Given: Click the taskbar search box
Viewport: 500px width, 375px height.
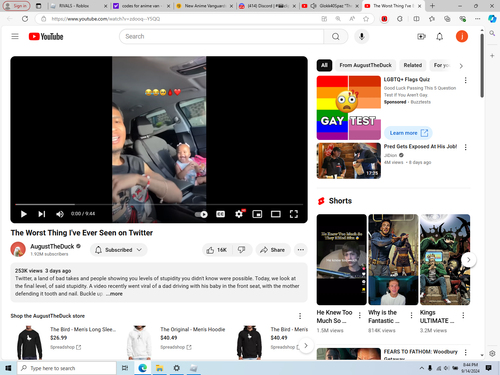Looking at the screenshot, I should tap(67, 368).
